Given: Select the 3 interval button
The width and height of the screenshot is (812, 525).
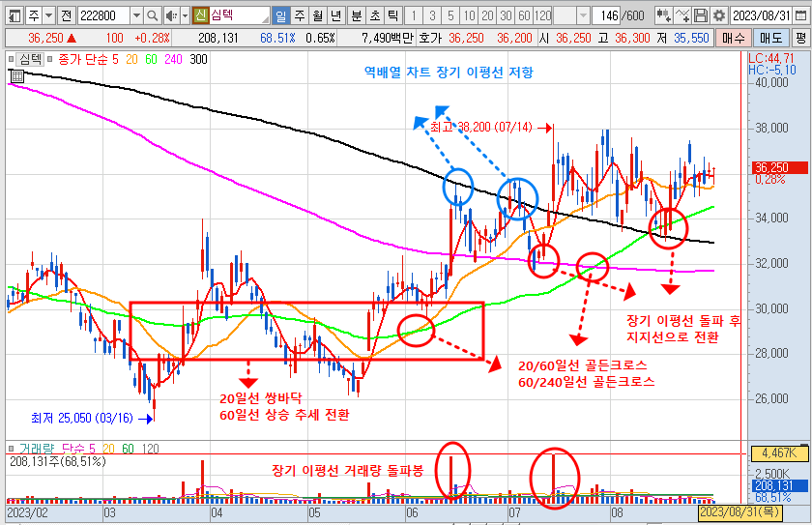Looking at the screenshot, I should click(432, 16).
